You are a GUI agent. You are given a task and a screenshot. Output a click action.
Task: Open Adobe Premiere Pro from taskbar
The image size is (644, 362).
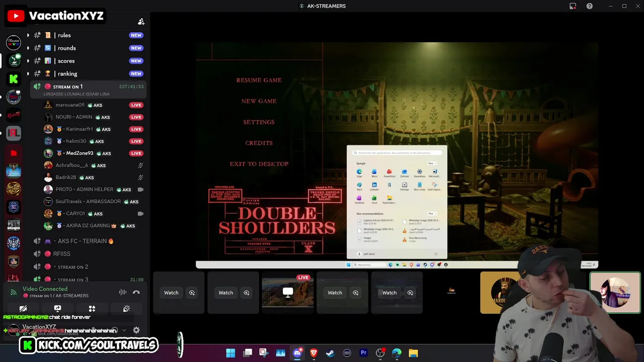(363, 353)
